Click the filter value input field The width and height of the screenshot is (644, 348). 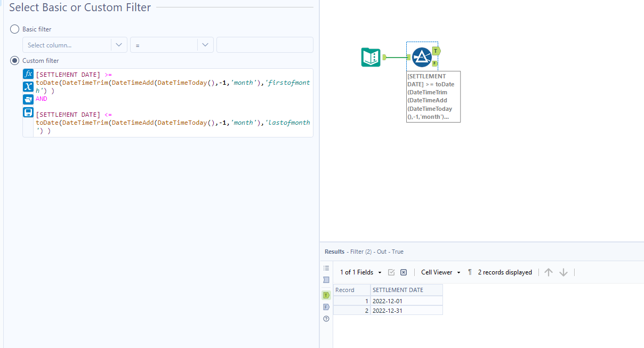tap(265, 45)
